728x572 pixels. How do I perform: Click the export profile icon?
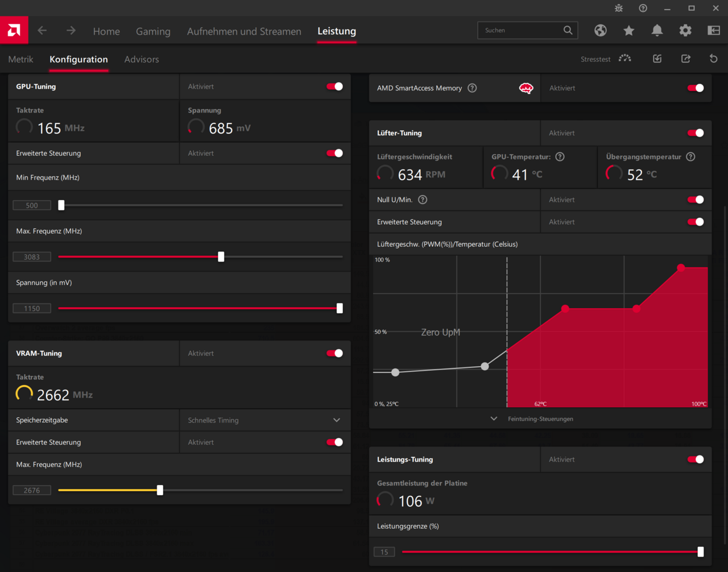[686, 59]
